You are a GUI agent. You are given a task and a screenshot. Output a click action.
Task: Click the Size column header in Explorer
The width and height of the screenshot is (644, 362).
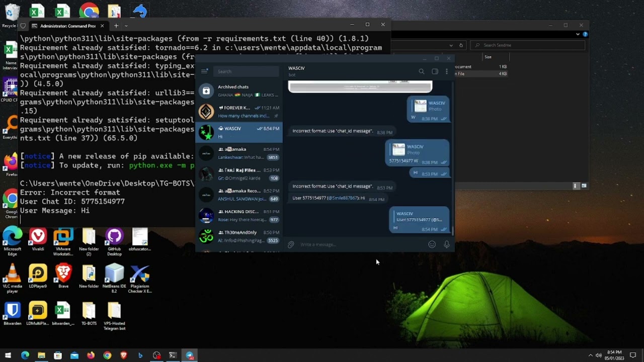tap(488, 57)
